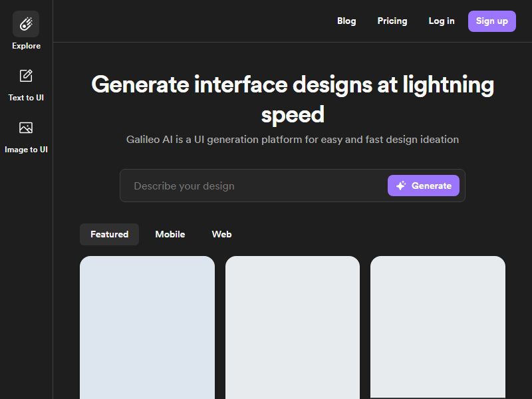Viewport: 532px width, 399px height.
Task: Click the Log in link
Action: click(442, 21)
